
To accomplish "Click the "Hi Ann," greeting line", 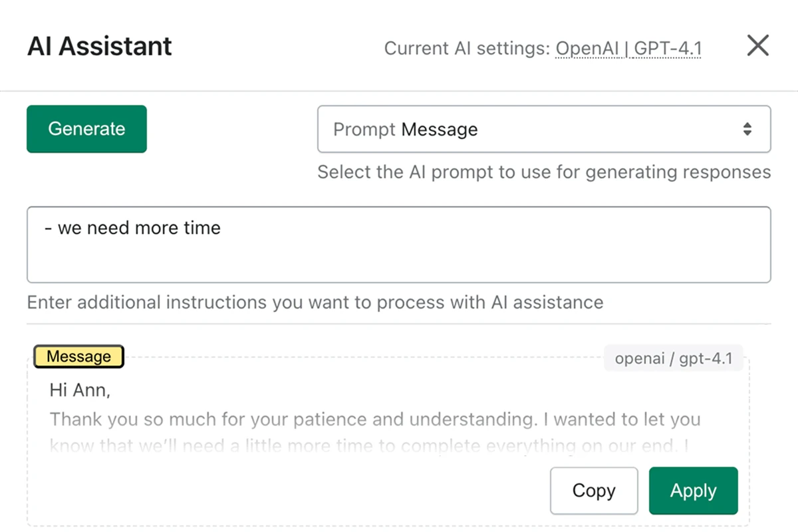I will click(80, 390).
